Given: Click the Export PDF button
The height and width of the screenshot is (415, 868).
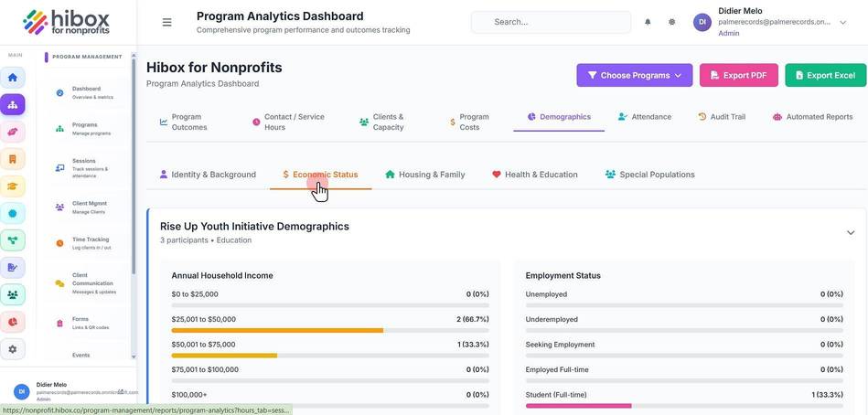Looking at the screenshot, I should tap(738, 75).
